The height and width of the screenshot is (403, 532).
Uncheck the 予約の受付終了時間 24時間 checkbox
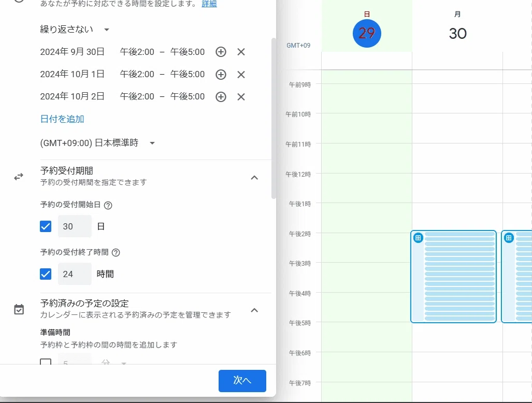(46, 274)
